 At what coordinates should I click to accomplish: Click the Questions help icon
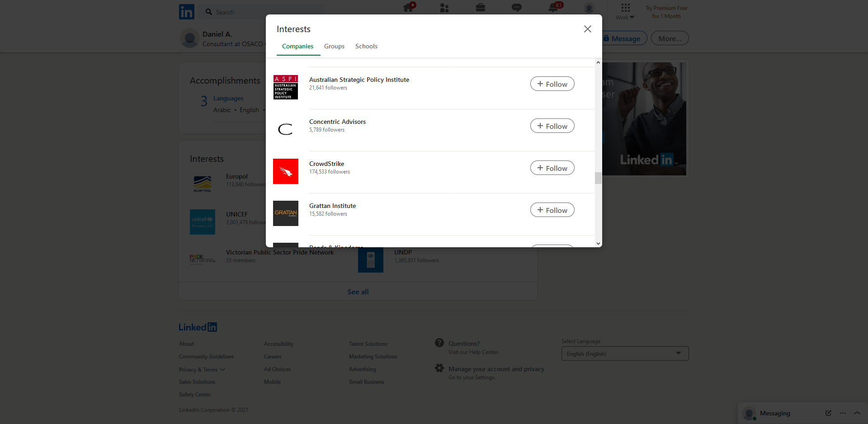439,343
